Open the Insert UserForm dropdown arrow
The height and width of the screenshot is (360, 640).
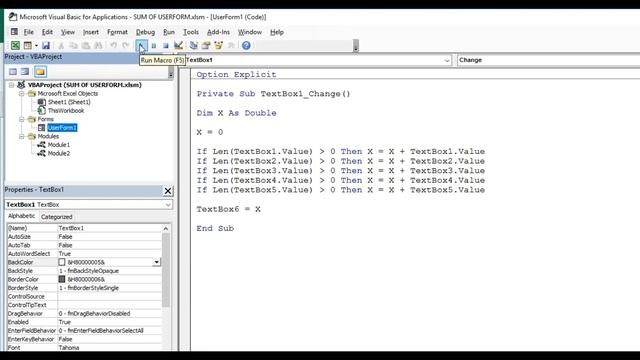(36, 46)
